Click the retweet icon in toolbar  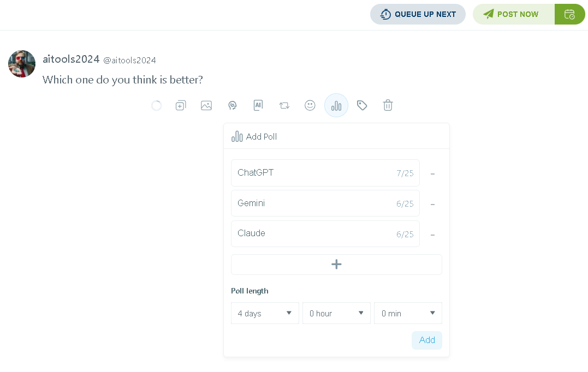(x=284, y=105)
